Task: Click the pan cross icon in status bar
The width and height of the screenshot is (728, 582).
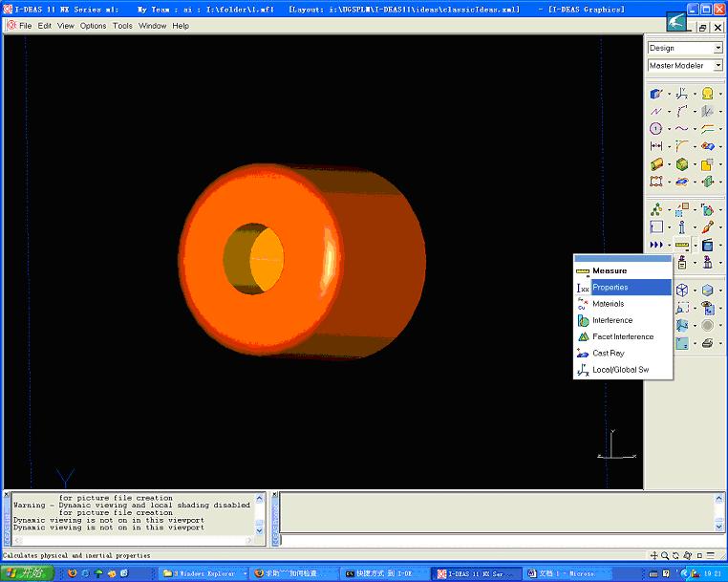Action: [653, 555]
